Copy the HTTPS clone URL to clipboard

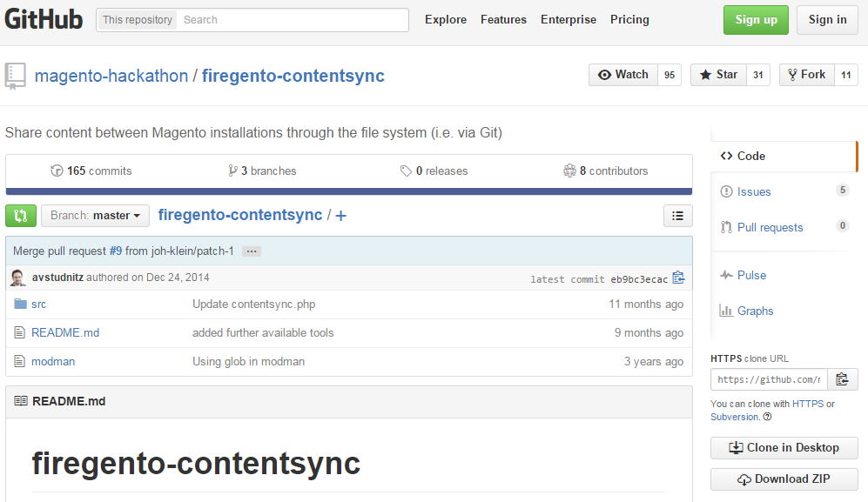tap(842, 379)
